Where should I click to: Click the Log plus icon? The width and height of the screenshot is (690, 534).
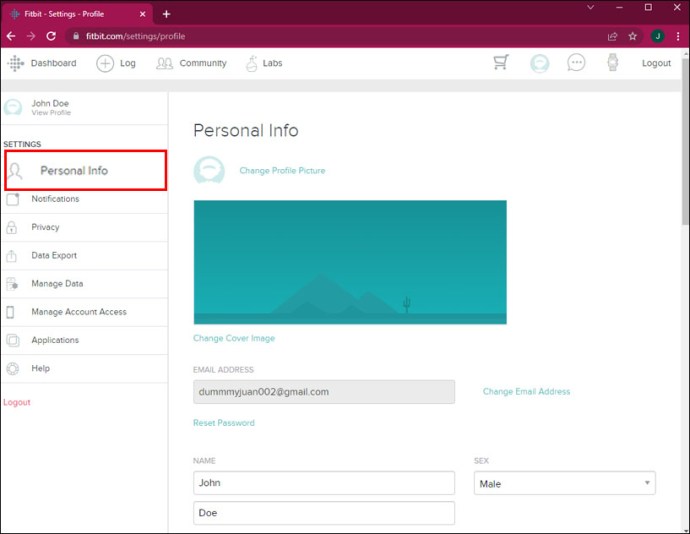[105, 63]
